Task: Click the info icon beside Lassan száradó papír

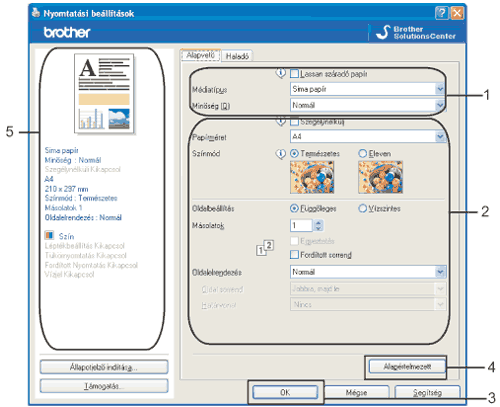Action: coord(281,73)
